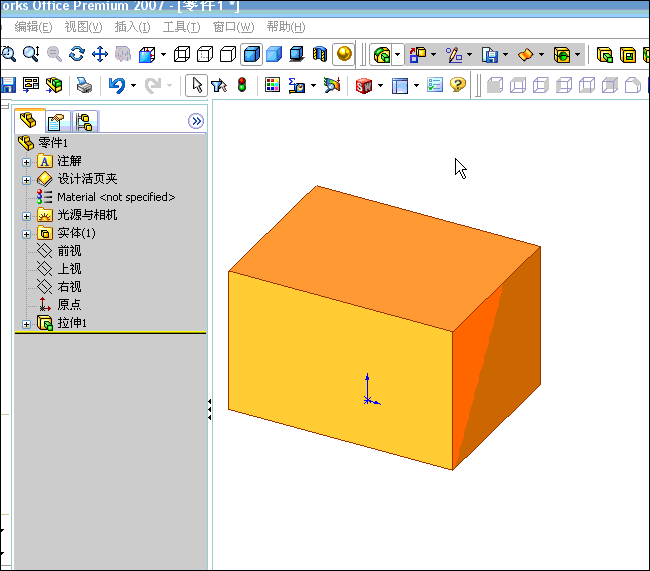Open the Edit Color palette icon

click(273, 85)
